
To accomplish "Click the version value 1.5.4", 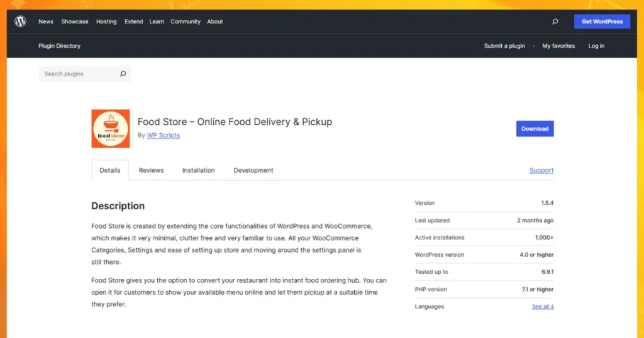I will [547, 203].
